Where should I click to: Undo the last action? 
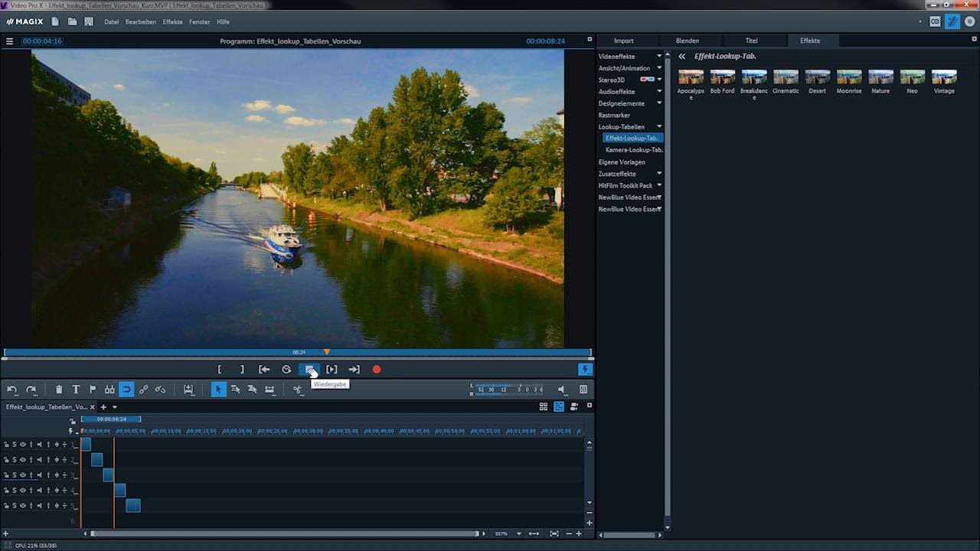pos(12,390)
